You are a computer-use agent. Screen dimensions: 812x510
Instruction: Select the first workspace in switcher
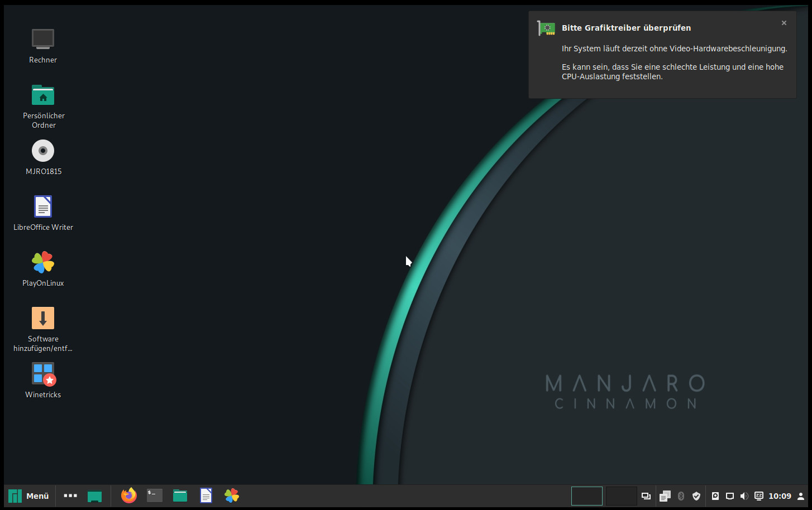587,495
